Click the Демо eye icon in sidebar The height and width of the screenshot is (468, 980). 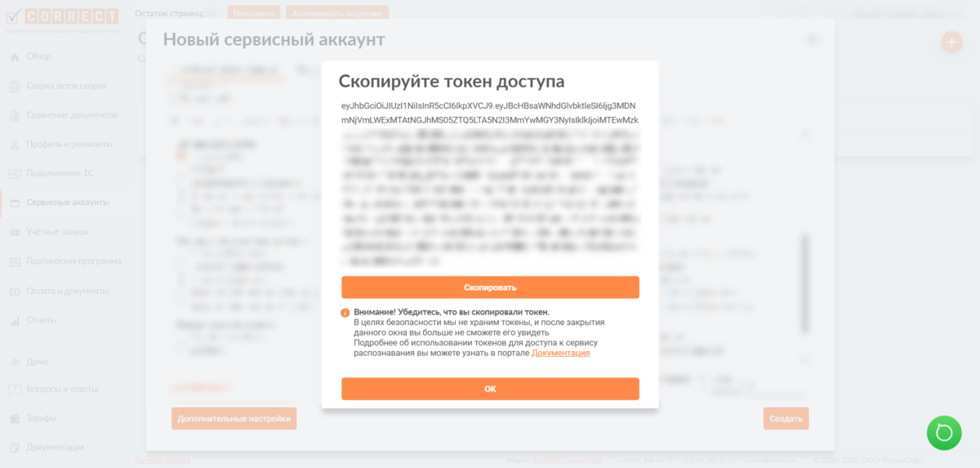(x=14, y=362)
